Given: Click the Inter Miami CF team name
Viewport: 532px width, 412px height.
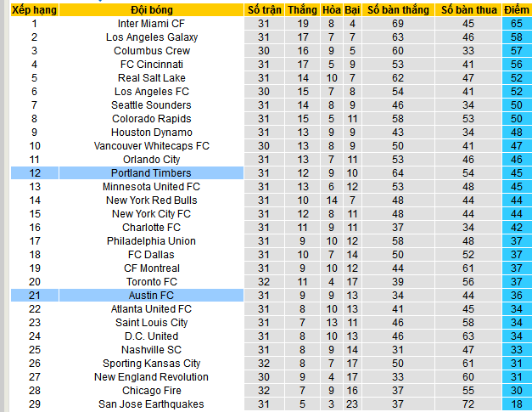Looking at the screenshot, I should coord(151,24).
